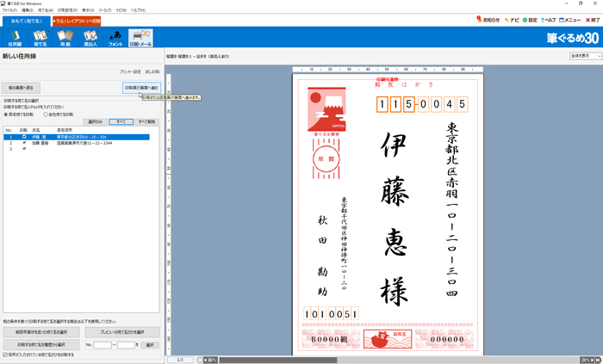The image size is (603, 364).
Task: Switch to うら(レイアウト)へ切替 tab
Action: (x=76, y=21)
